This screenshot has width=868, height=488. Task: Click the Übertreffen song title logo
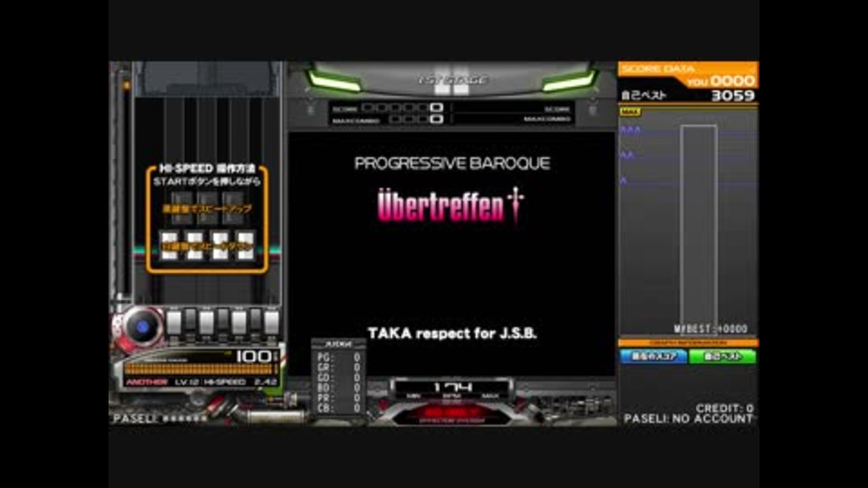pos(450,206)
